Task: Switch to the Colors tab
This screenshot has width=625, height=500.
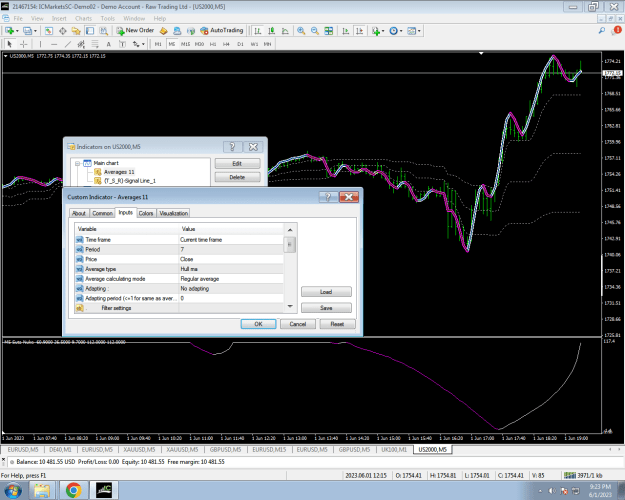Action: pyautogui.click(x=146, y=213)
